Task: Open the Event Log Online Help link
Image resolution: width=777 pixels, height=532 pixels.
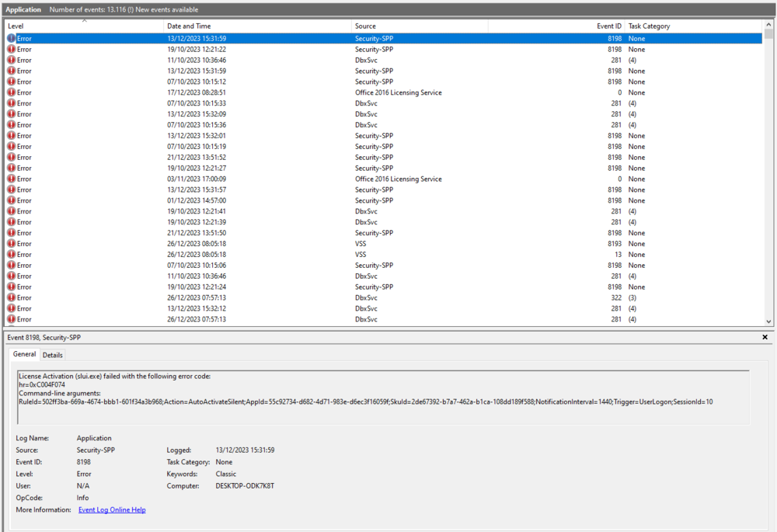Action: 112,510
